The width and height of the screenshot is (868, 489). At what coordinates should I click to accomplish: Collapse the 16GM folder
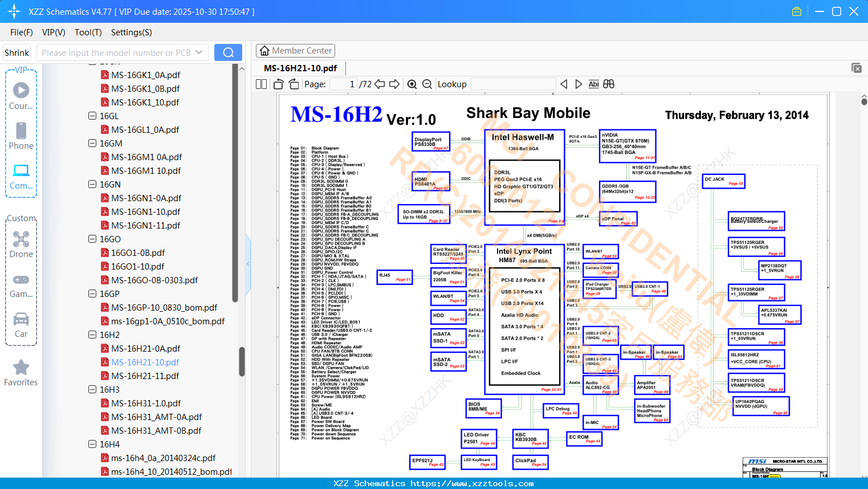pyautogui.click(x=92, y=143)
